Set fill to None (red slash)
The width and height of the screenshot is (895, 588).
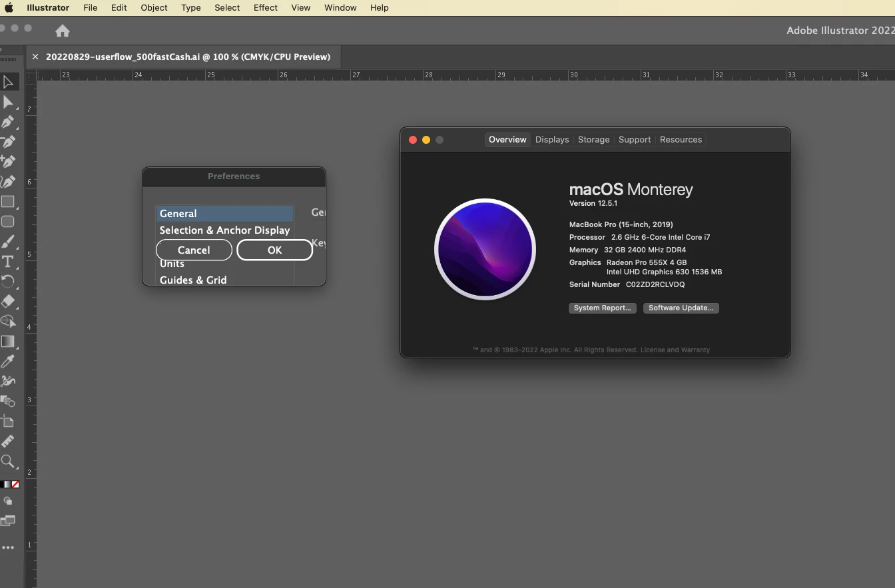pos(15,484)
